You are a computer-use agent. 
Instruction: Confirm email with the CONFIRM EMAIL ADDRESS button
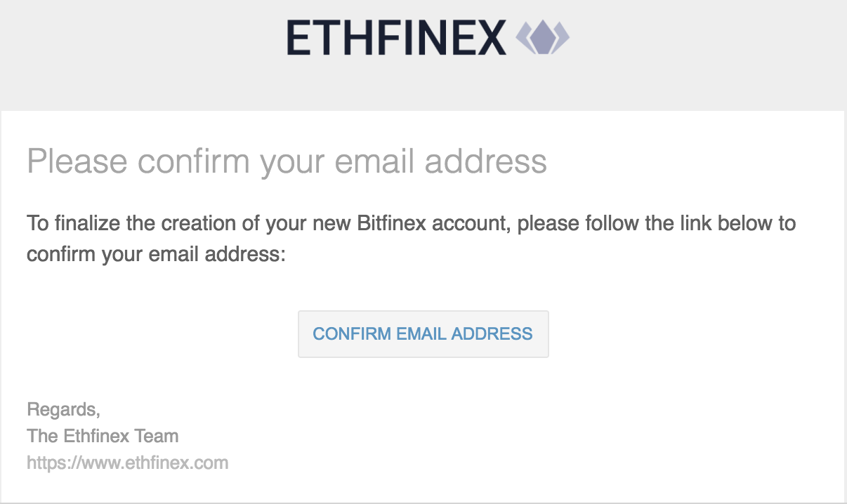click(x=423, y=334)
